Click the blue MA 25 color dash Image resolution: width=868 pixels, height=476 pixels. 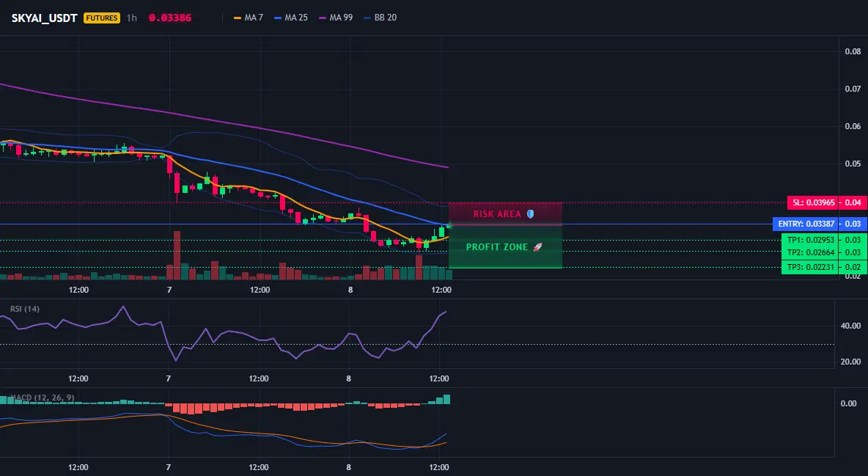click(278, 18)
